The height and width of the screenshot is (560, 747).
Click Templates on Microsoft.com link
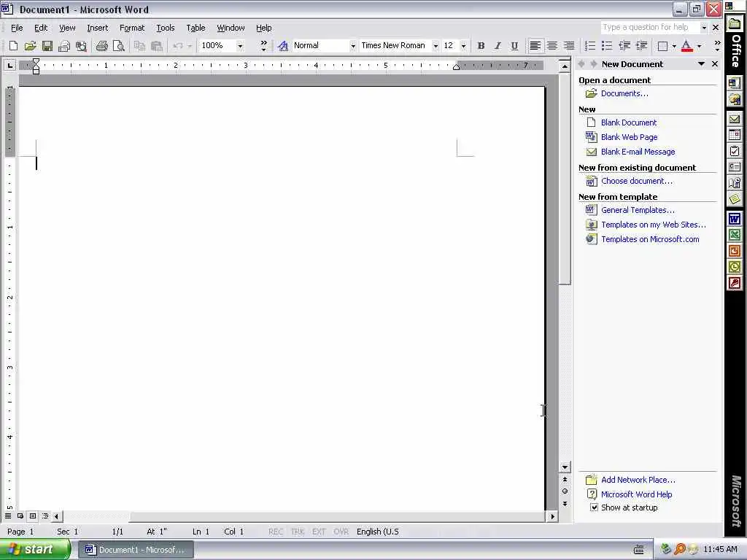tap(650, 239)
